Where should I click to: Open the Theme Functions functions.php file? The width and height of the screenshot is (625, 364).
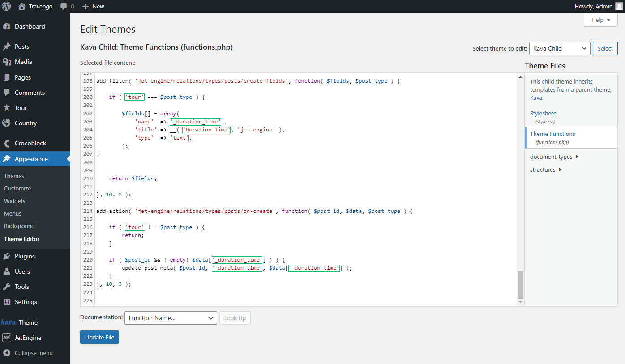[x=571, y=138]
